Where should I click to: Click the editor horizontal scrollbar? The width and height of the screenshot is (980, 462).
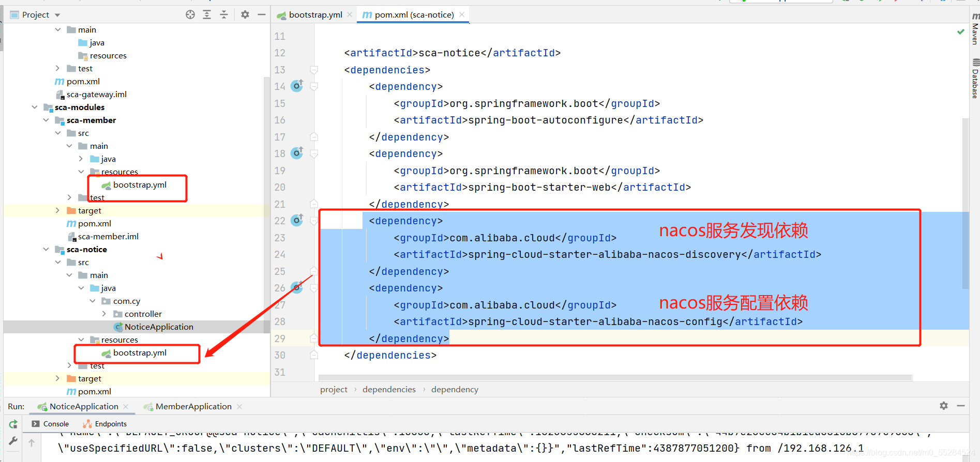click(x=615, y=378)
